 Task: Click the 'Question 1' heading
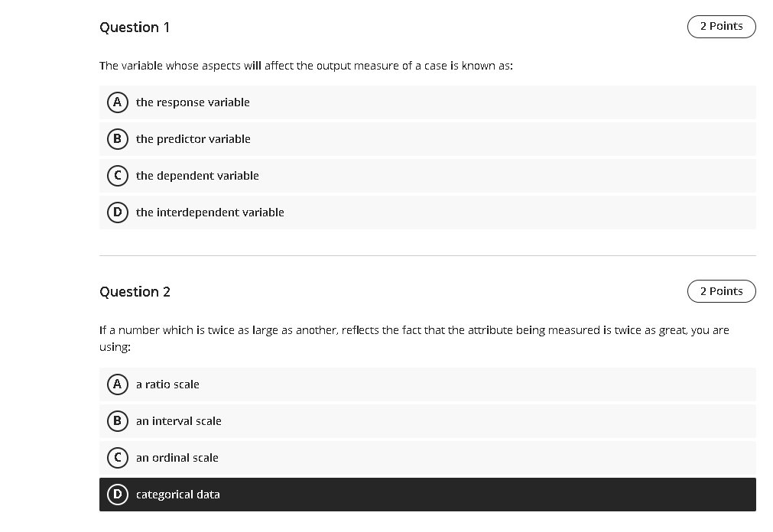click(x=135, y=27)
